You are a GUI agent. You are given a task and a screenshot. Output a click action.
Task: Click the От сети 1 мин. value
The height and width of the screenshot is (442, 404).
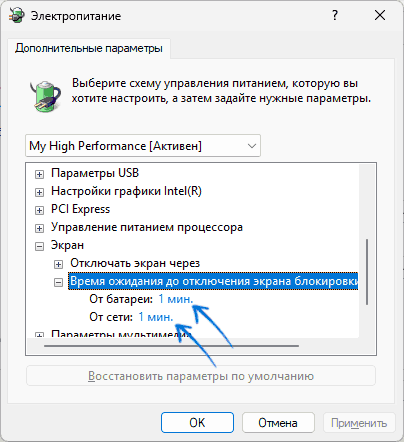pyautogui.click(x=156, y=317)
